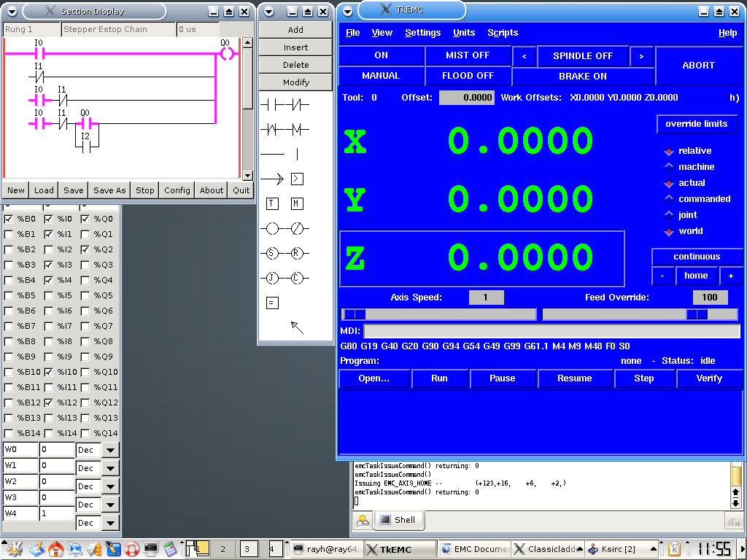The height and width of the screenshot is (560, 747).
Task: Select the monostable block M element
Action: pos(297,204)
